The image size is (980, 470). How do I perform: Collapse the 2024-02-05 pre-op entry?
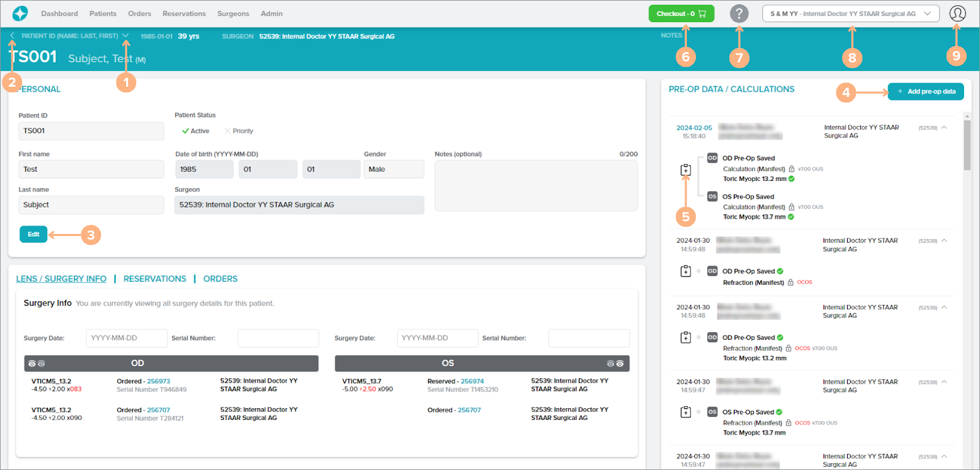[x=945, y=128]
